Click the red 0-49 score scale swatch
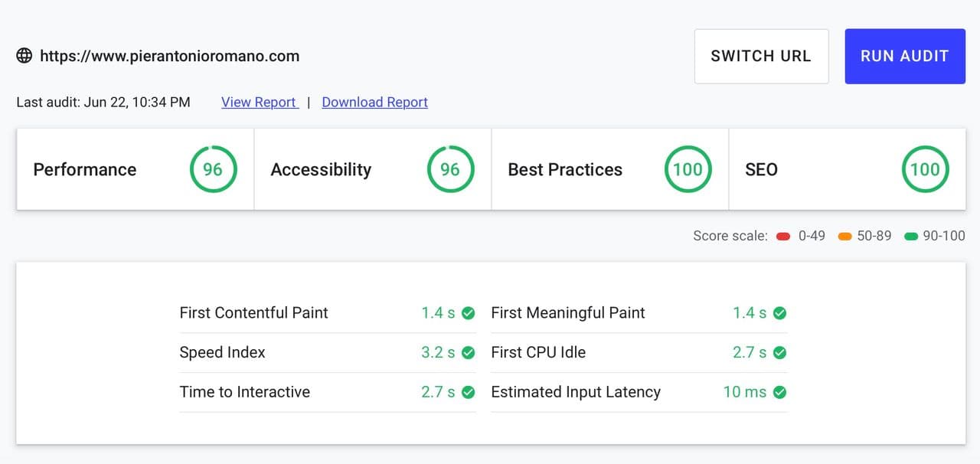Viewport: 980px width, 464px height. (782, 237)
